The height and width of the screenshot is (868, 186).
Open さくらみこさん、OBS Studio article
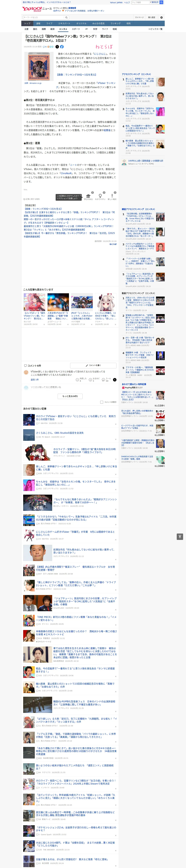point(59,433)
